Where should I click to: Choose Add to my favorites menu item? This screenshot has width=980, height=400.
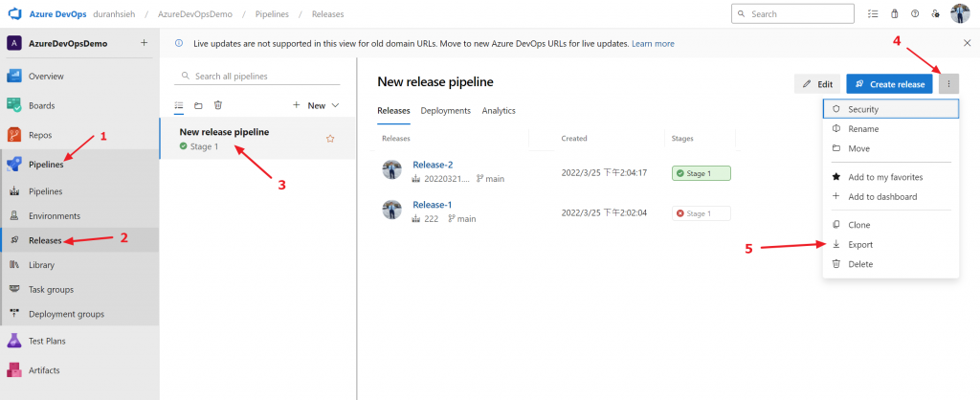(891, 177)
